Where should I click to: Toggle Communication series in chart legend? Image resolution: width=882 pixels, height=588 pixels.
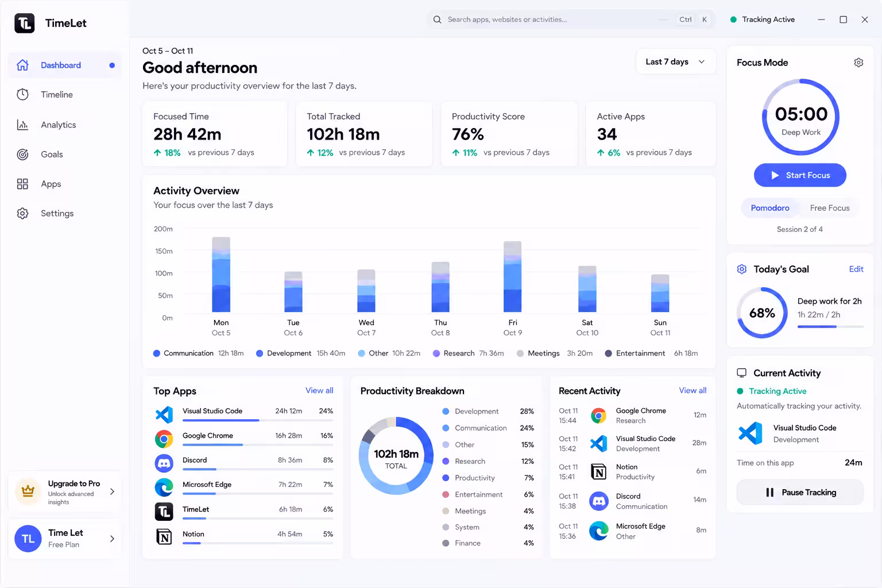tap(198, 354)
